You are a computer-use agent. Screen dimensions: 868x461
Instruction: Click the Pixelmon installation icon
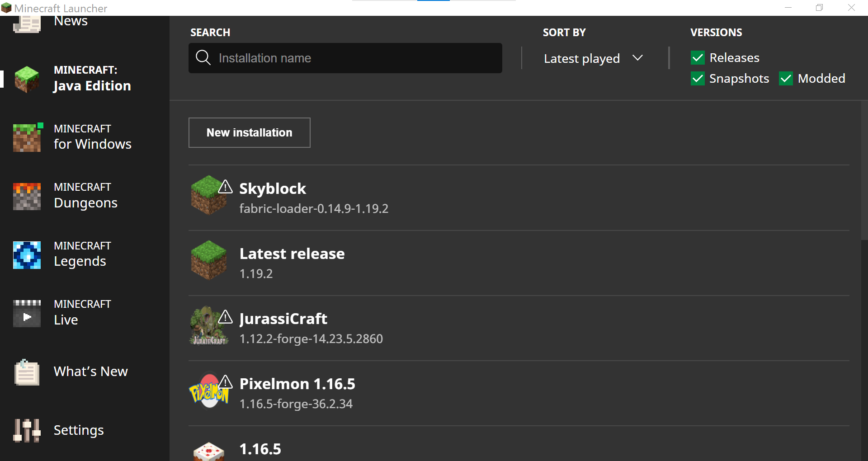(209, 390)
